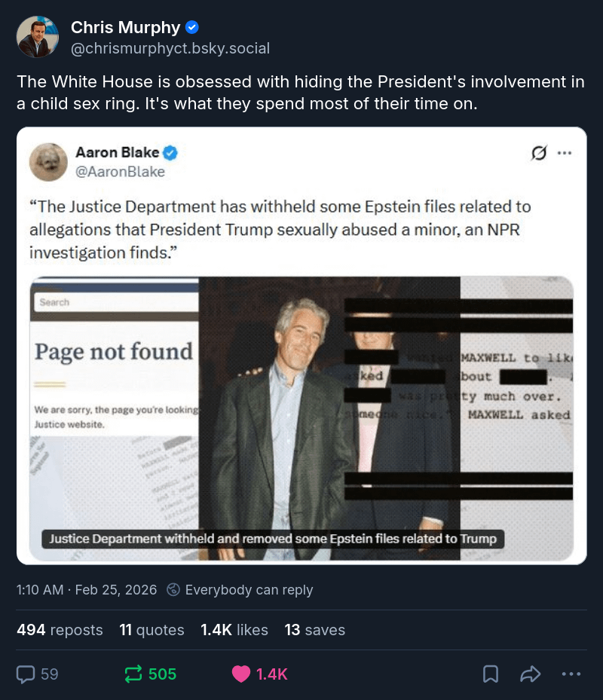This screenshot has width=603, height=700.
Task: Click Aaron Blake's verified checkmark badge
Action: pos(171,153)
